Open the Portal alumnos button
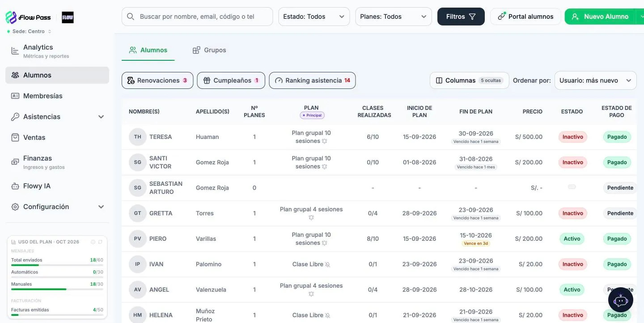644x323 pixels. [x=526, y=17]
